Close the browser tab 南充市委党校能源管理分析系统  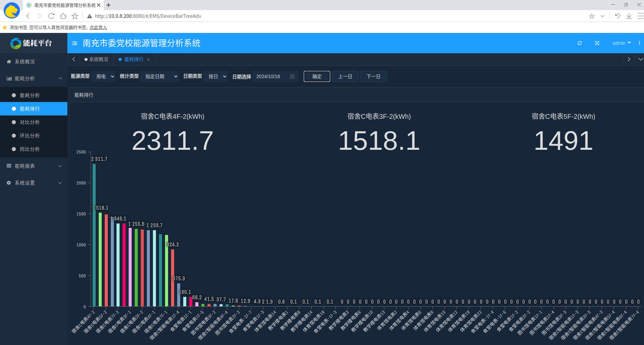click(99, 5)
